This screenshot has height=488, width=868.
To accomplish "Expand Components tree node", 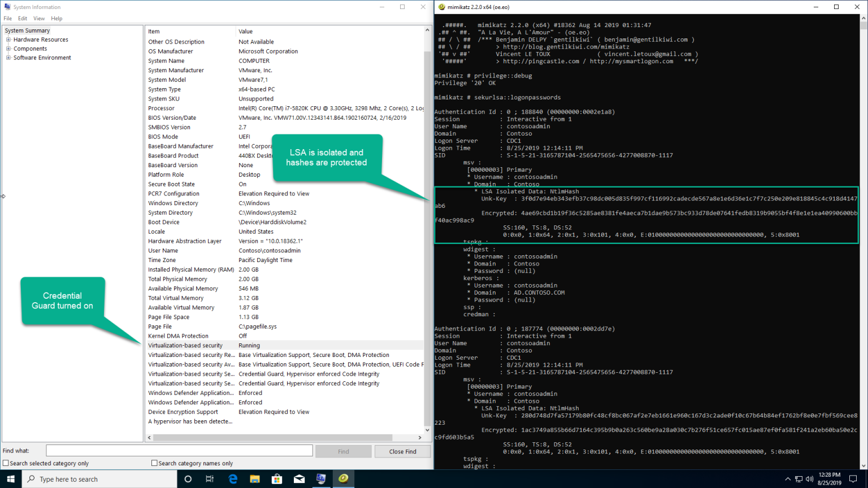I will (8, 49).
